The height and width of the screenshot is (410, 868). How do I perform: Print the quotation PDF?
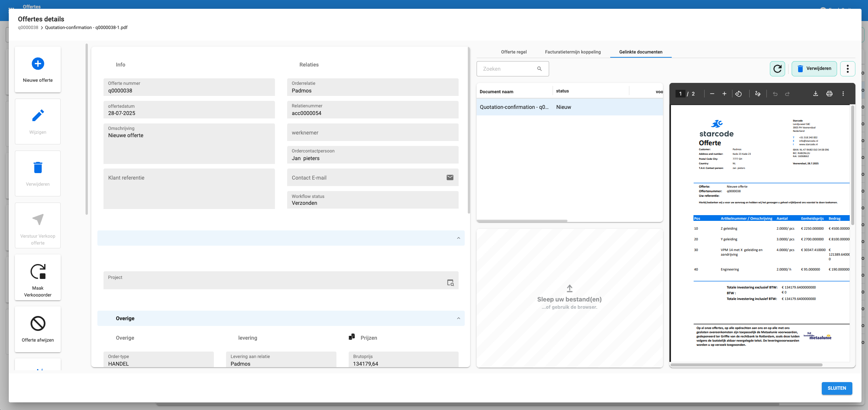coord(829,94)
